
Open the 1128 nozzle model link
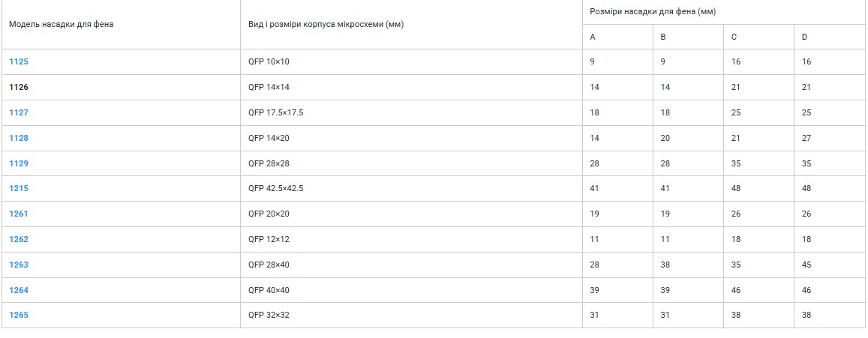18,139
